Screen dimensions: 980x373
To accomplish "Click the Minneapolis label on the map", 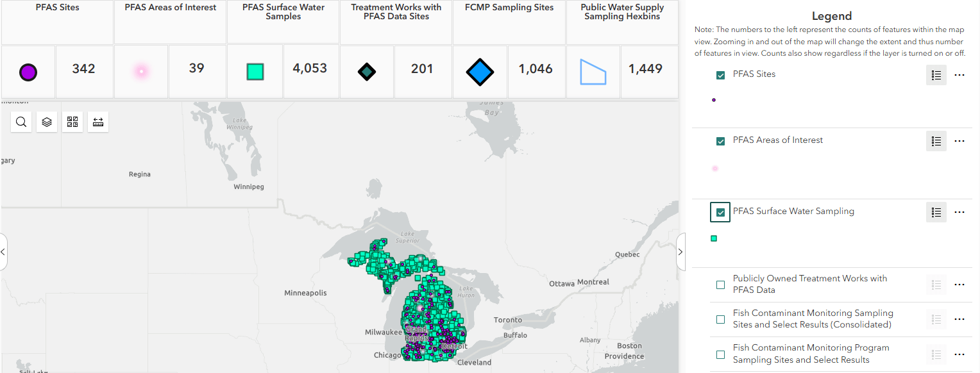I will [305, 293].
